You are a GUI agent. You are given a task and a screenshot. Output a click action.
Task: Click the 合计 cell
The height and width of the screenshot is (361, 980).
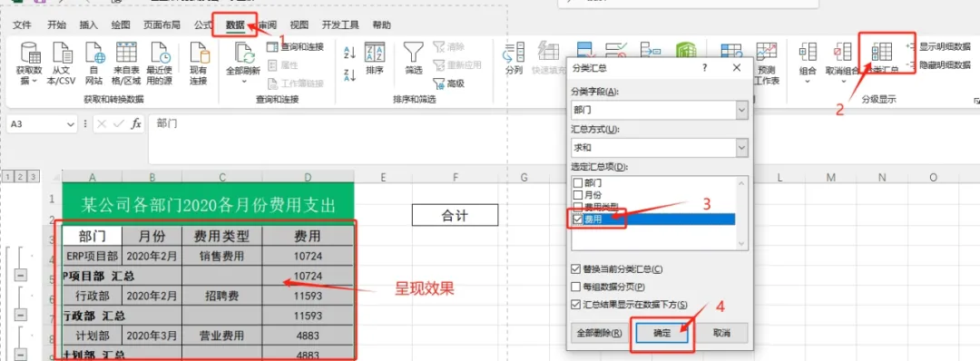click(x=455, y=216)
